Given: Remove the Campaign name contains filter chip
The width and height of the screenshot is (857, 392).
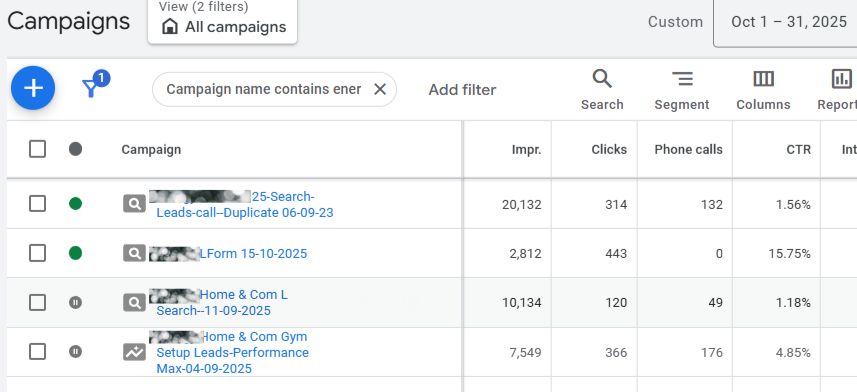Looking at the screenshot, I should click(x=380, y=89).
